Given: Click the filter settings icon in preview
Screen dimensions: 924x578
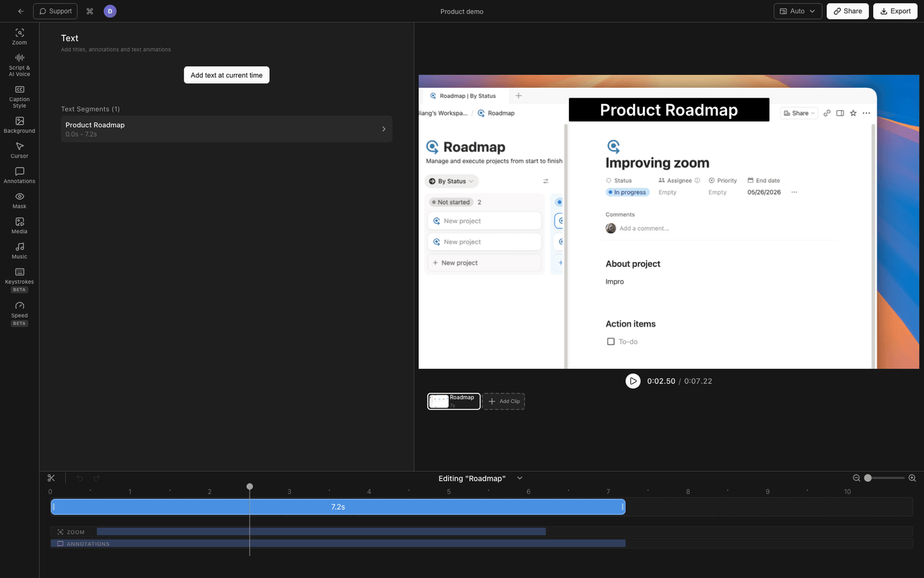Looking at the screenshot, I should pos(546,181).
